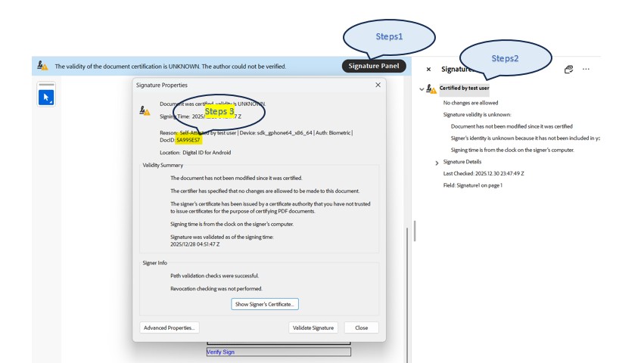Click the Close button in dialog
The image size is (644, 363).
pyautogui.click(x=362, y=327)
